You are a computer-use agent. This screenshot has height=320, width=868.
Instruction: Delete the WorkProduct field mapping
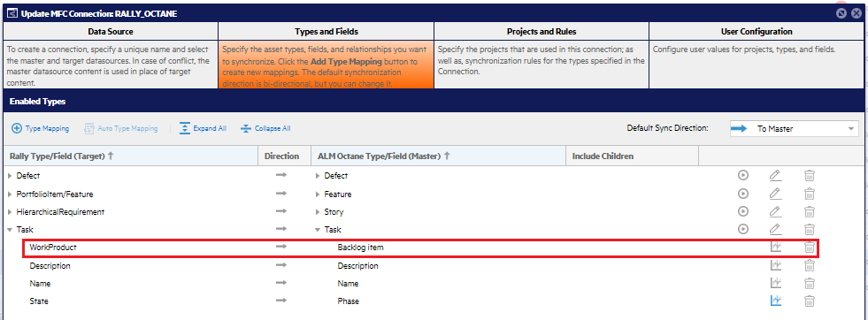tap(810, 247)
